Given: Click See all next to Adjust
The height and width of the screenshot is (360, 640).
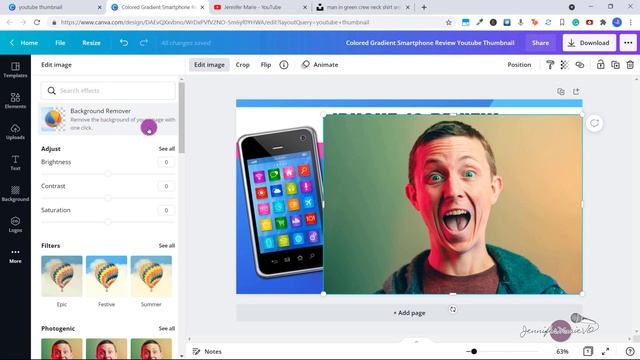Looking at the screenshot, I should (167, 149).
